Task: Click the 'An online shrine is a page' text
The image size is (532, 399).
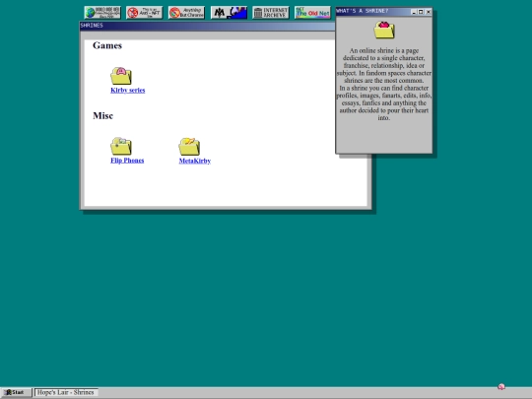Action: click(384, 50)
